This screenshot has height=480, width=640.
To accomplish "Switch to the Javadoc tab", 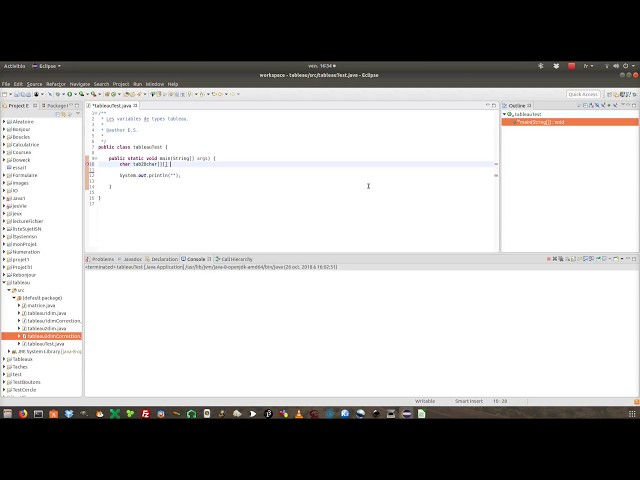I will [130, 259].
